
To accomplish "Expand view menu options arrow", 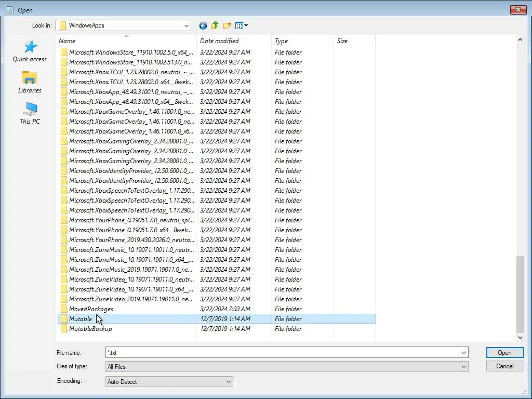I will click(x=246, y=25).
